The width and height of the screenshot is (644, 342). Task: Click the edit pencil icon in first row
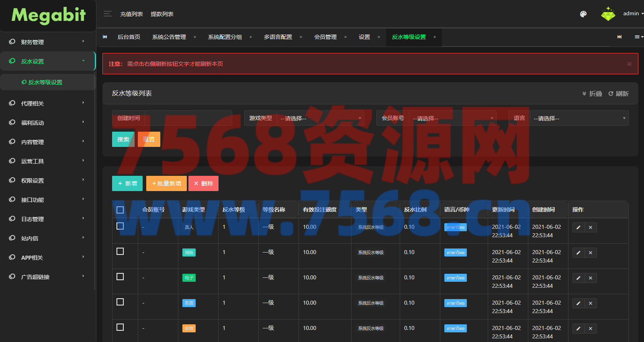coord(578,228)
